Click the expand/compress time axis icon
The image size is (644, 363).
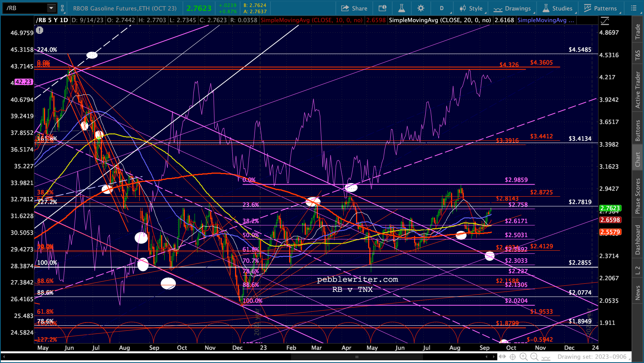(503, 356)
